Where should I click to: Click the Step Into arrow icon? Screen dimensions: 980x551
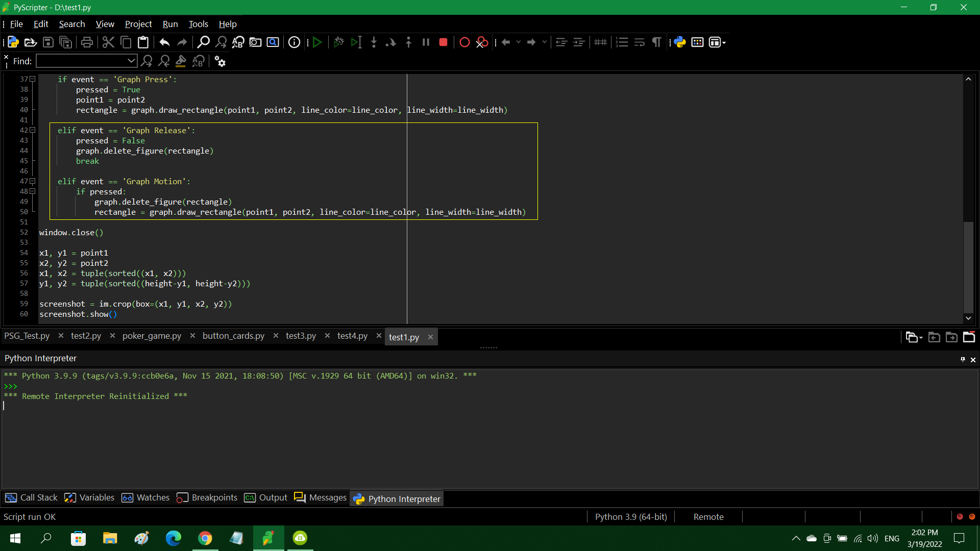tap(374, 42)
